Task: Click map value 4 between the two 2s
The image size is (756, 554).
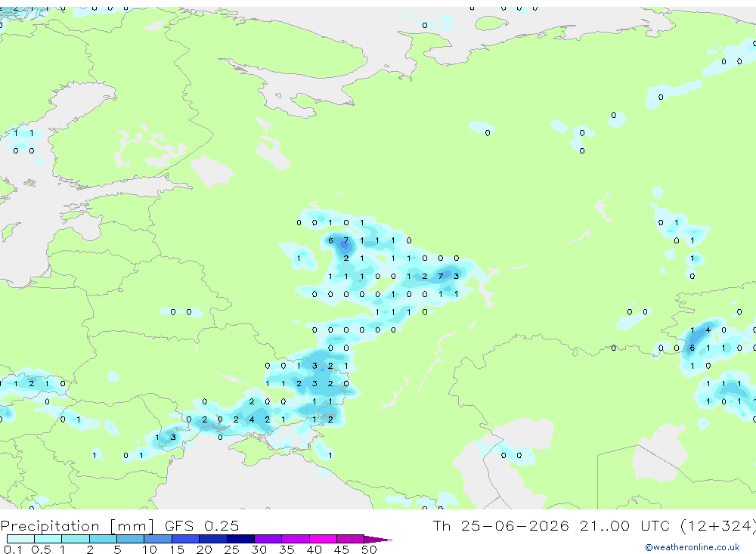Action: point(252,419)
